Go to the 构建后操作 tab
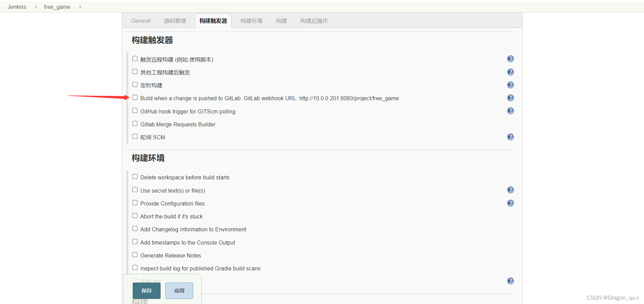644x304 pixels. (314, 21)
